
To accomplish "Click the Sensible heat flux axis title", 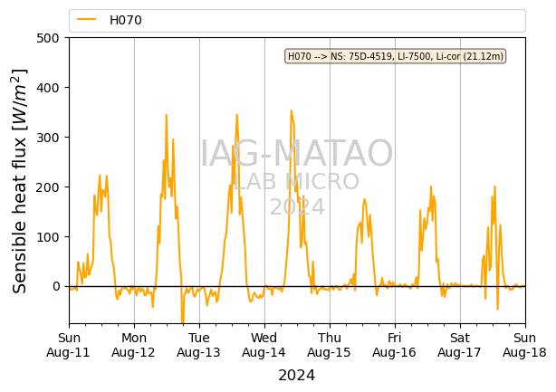I will 19,181.
